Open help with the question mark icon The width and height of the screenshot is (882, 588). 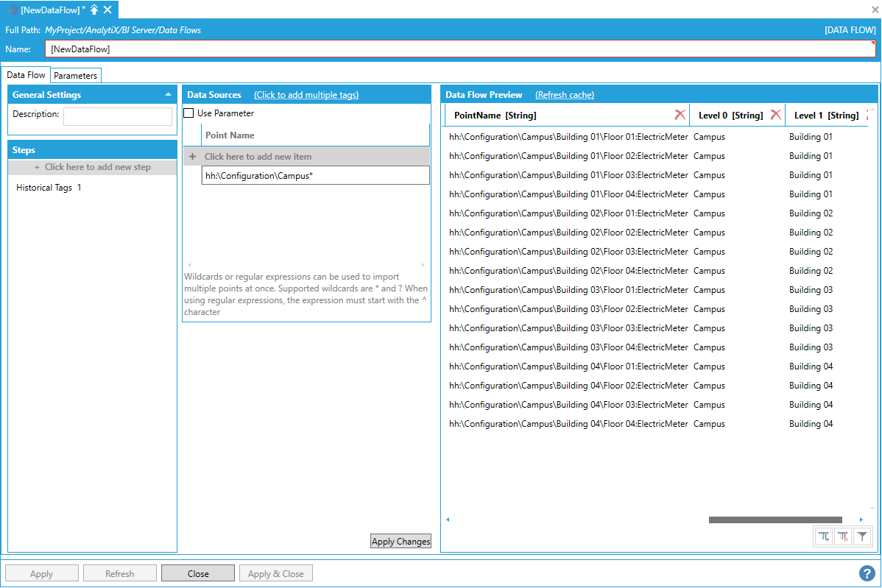(867, 573)
